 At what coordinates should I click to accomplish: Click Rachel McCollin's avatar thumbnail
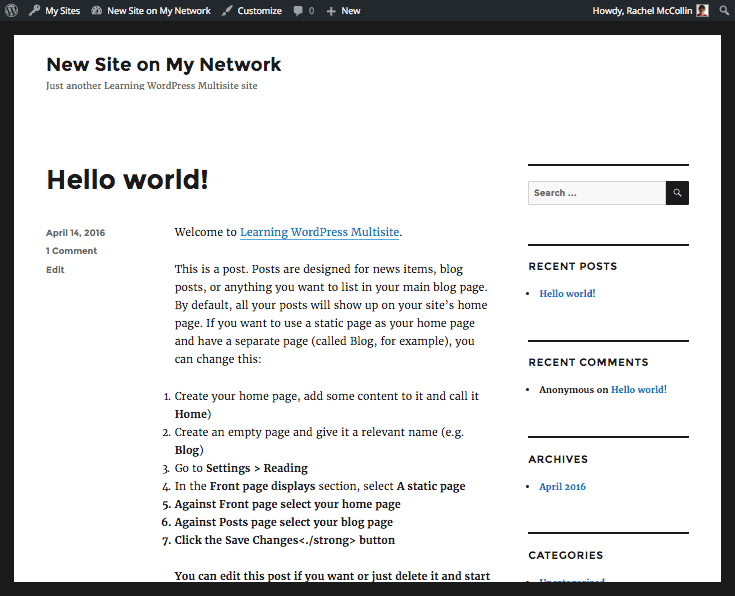(x=702, y=10)
